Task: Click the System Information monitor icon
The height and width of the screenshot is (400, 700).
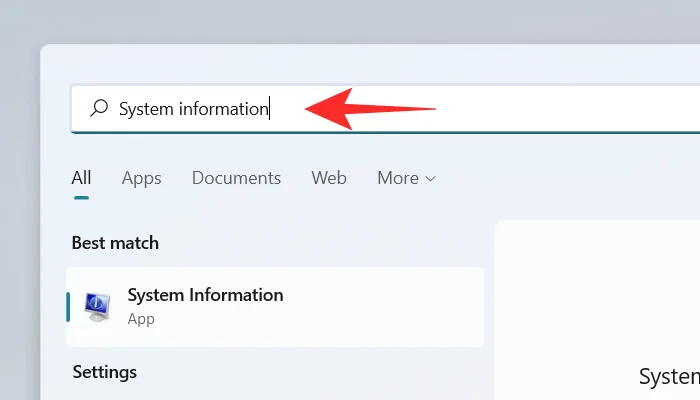Action: click(x=98, y=307)
